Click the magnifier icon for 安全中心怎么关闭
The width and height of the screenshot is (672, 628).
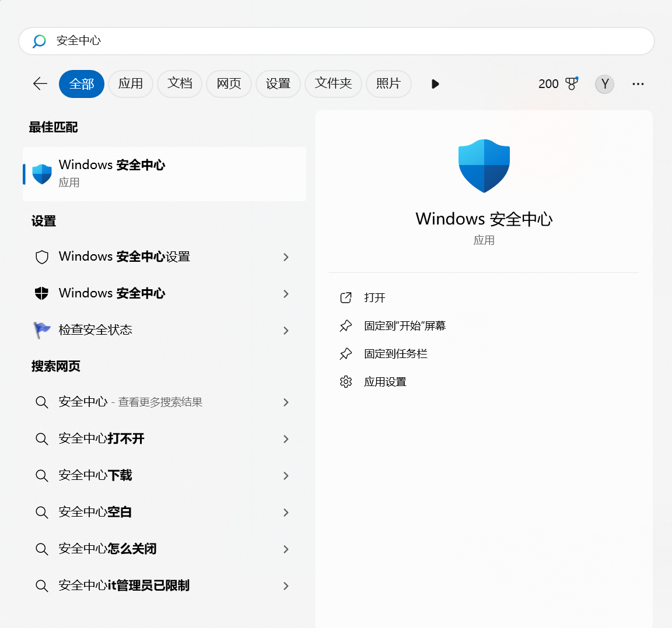[41, 549]
